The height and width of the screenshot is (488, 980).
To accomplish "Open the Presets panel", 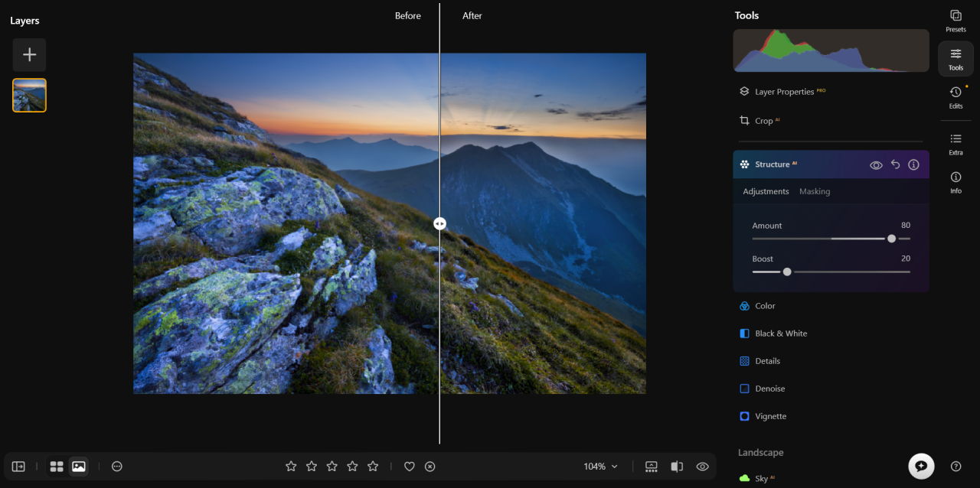I will tap(955, 21).
